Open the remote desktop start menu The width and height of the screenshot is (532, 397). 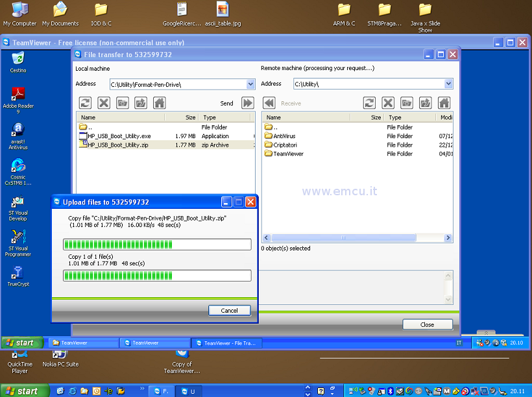click(23, 343)
